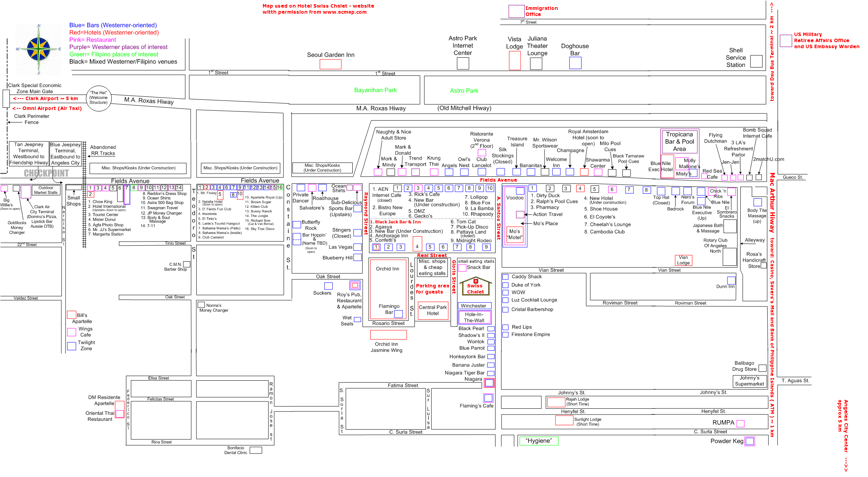Click "The Hat" Welcome Structure circle
Viewport: 868px width, 477px height.
[x=99, y=98]
